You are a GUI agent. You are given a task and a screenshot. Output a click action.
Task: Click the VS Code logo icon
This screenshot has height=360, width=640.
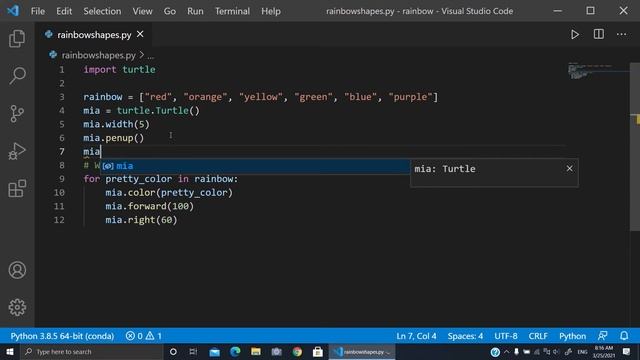[13, 11]
